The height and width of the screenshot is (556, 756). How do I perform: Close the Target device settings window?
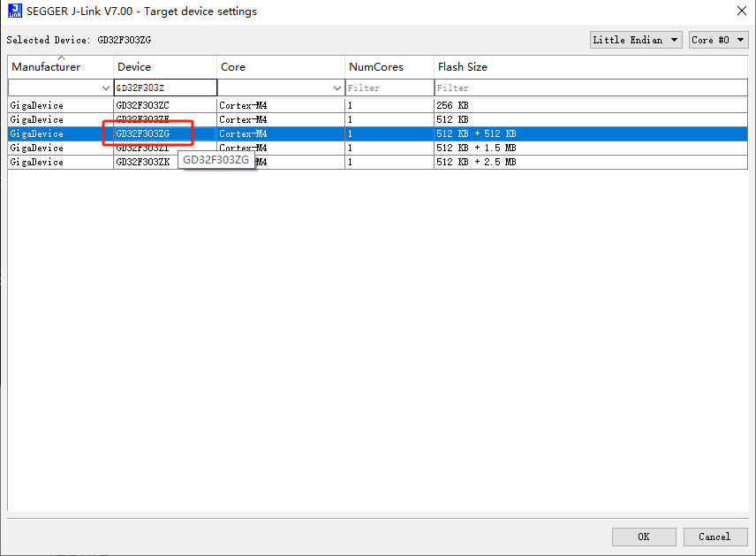pos(742,11)
